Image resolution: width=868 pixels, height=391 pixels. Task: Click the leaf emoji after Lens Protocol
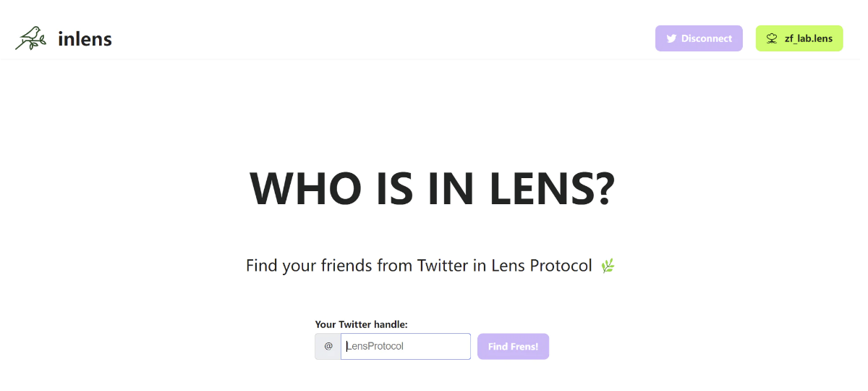(x=608, y=266)
